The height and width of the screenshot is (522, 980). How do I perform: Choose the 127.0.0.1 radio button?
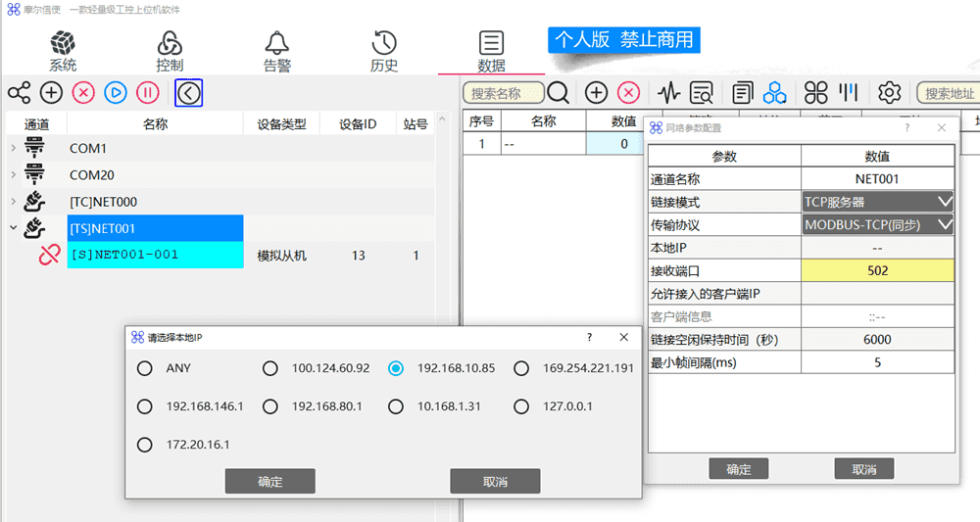pos(521,406)
